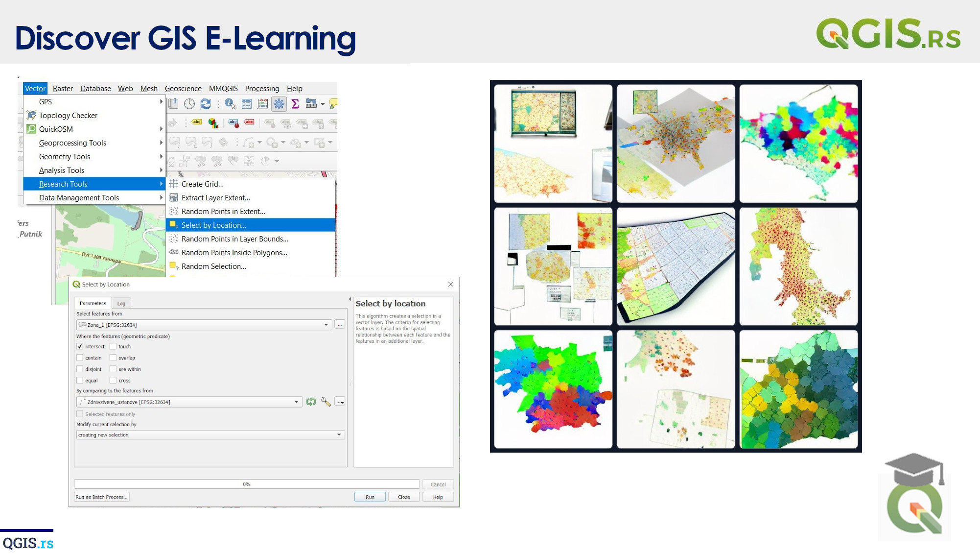
Task: Click the Move Label icon
Action: tap(302, 123)
